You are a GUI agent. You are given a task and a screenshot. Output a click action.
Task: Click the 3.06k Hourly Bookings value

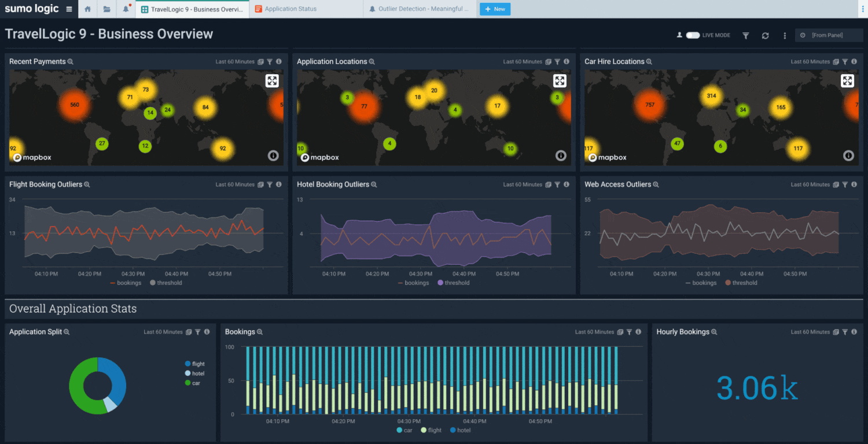(x=757, y=388)
